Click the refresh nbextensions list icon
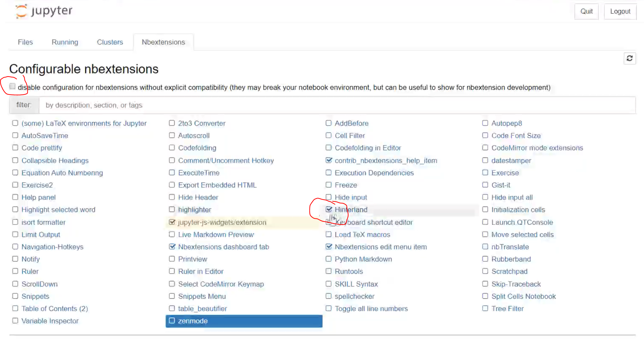This screenshot has width=644, height=341. tap(629, 58)
